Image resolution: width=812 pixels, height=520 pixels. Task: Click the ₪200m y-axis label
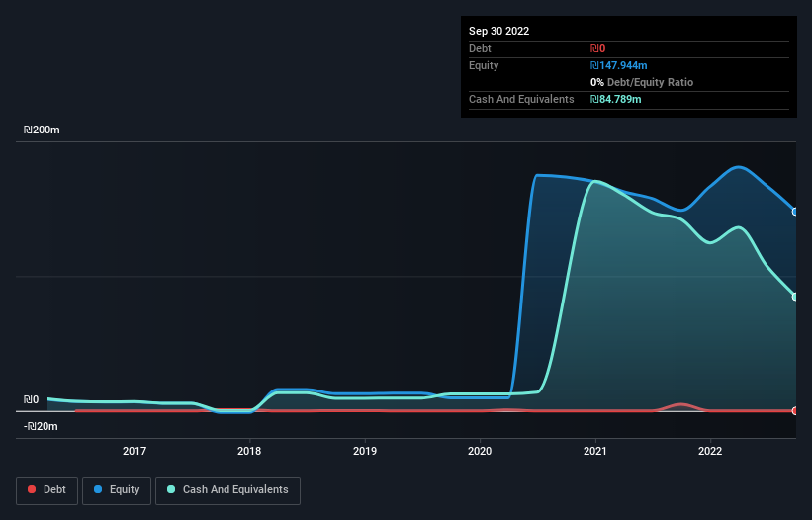42,130
